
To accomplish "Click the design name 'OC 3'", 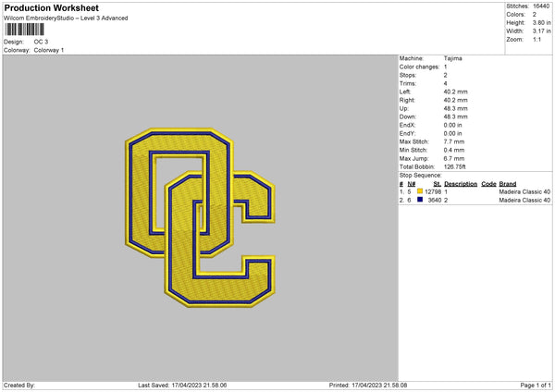I will pos(41,42).
